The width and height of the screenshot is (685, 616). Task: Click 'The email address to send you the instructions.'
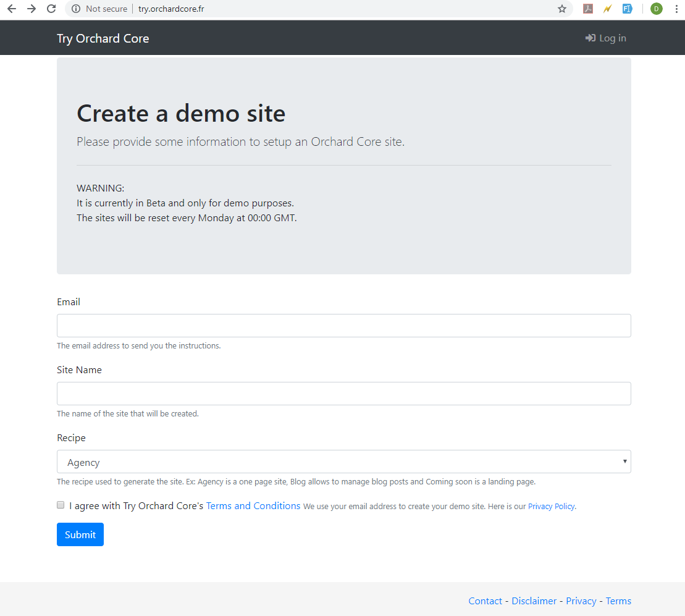click(x=138, y=345)
